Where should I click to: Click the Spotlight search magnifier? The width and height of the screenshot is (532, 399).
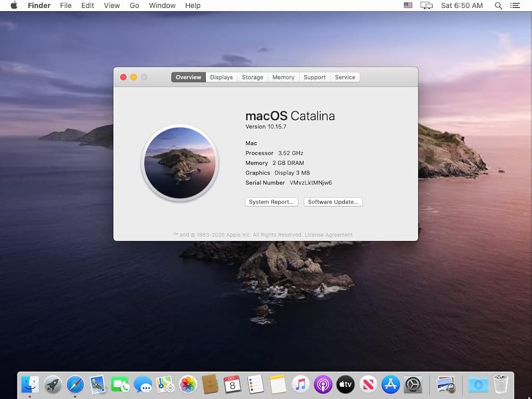point(498,5)
